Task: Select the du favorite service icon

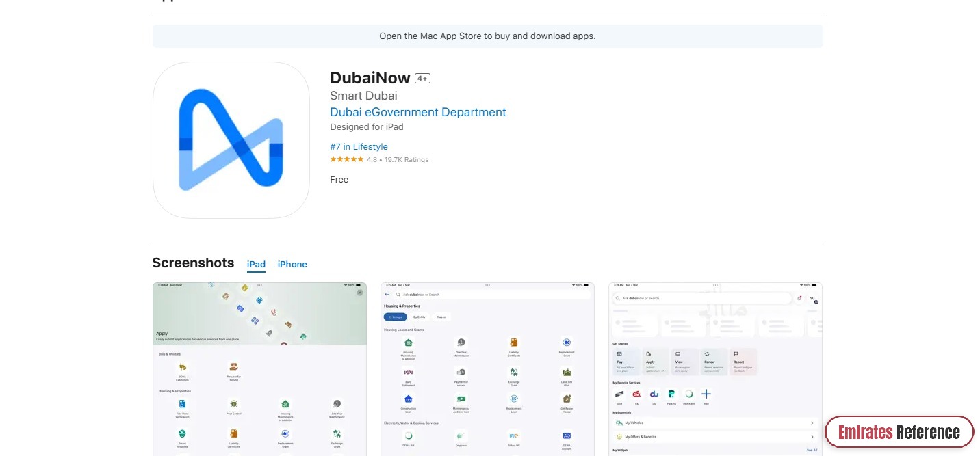Action: click(x=654, y=394)
